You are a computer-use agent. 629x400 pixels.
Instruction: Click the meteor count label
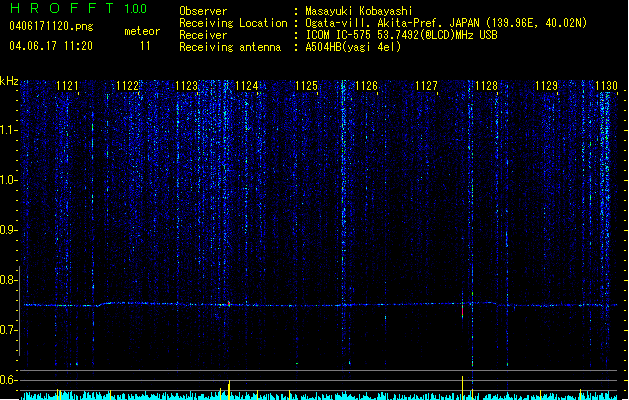[142, 31]
